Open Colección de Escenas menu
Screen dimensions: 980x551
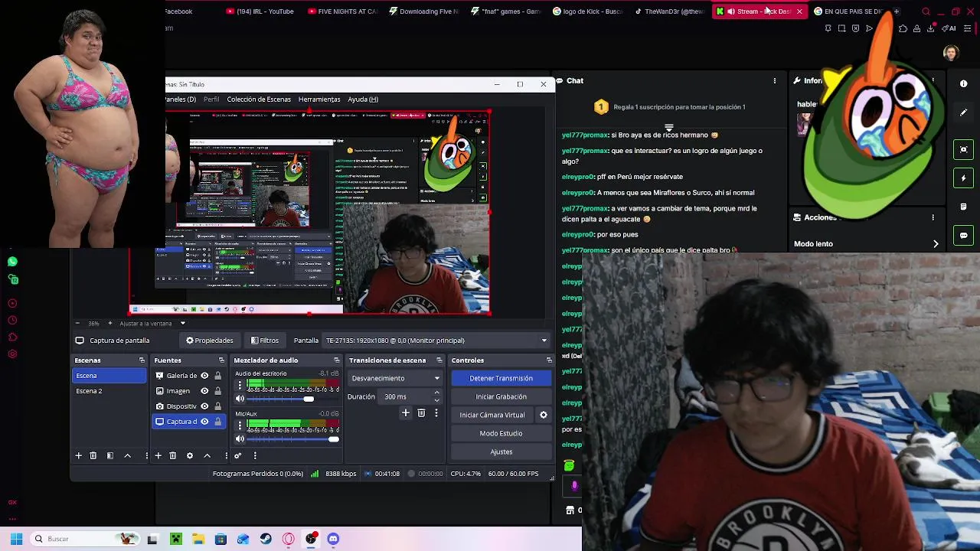point(259,99)
